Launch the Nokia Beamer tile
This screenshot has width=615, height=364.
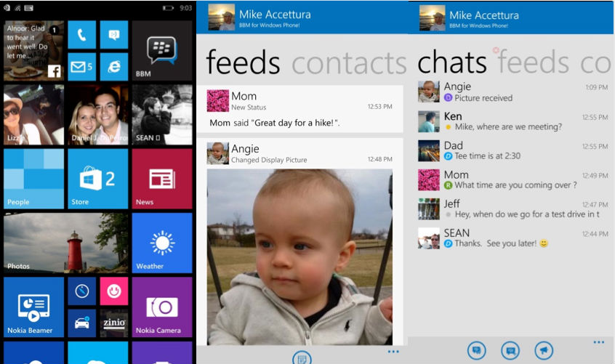[33, 307]
